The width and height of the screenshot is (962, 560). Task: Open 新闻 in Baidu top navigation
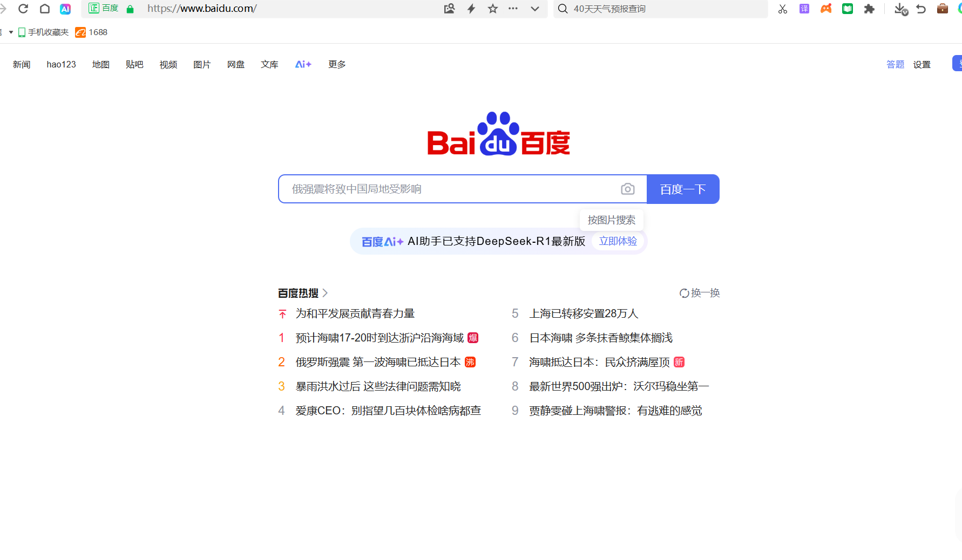[22, 64]
